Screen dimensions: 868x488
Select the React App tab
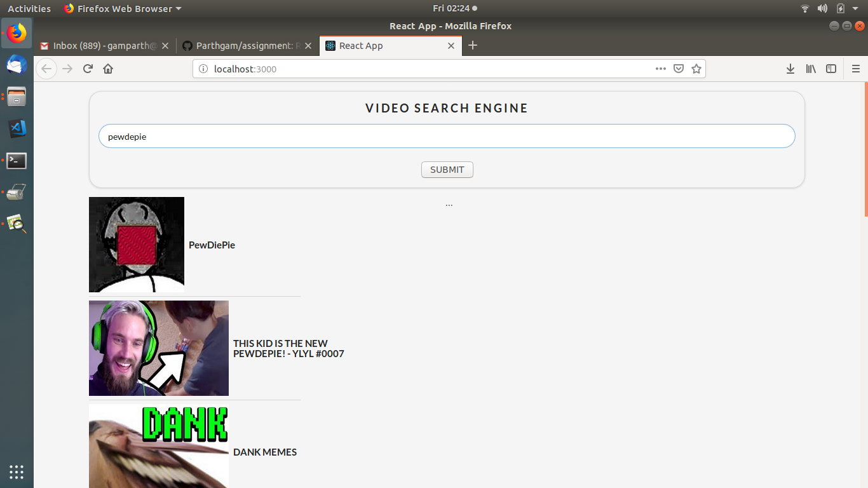tap(390, 46)
